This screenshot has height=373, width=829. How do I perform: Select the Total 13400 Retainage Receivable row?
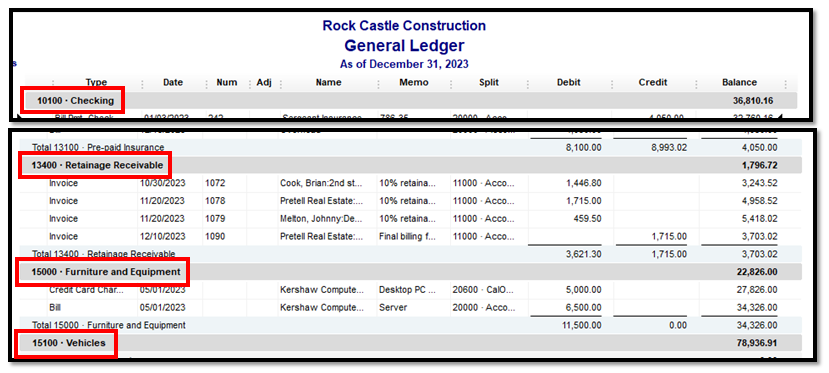click(x=410, y=254)
